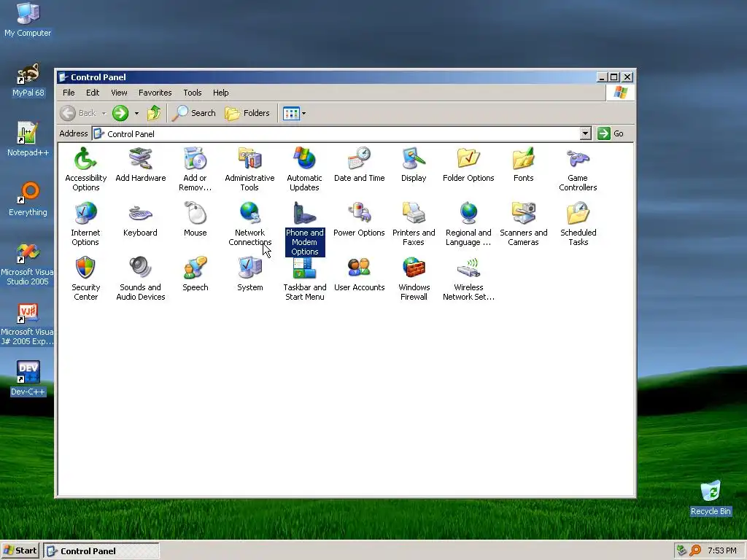The image size is (747, 560).
Task: Toggle the Folders pane button
Action: (247, 113)
